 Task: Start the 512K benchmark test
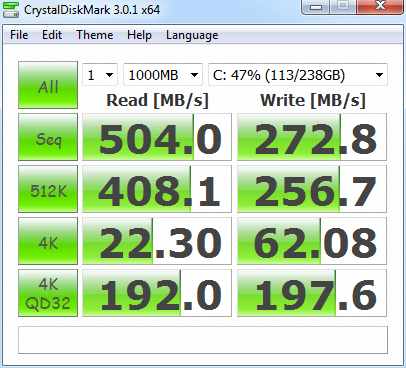(x=48, y=189)
